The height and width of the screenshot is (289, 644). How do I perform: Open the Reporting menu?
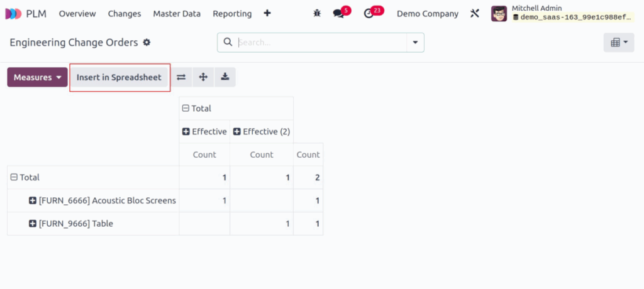232,14
